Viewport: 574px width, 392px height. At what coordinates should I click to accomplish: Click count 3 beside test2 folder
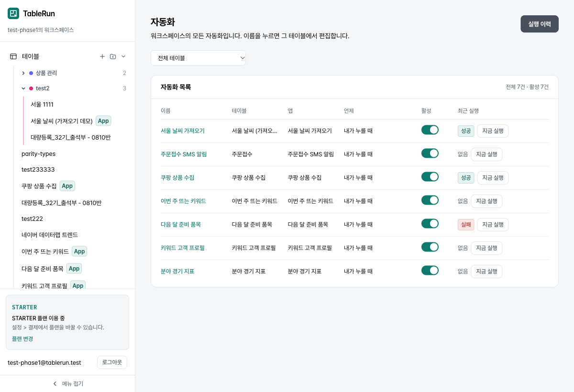coord(124,88)
